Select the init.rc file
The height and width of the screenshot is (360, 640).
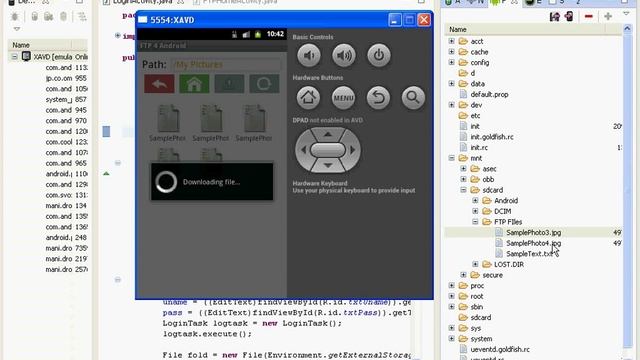479,147
